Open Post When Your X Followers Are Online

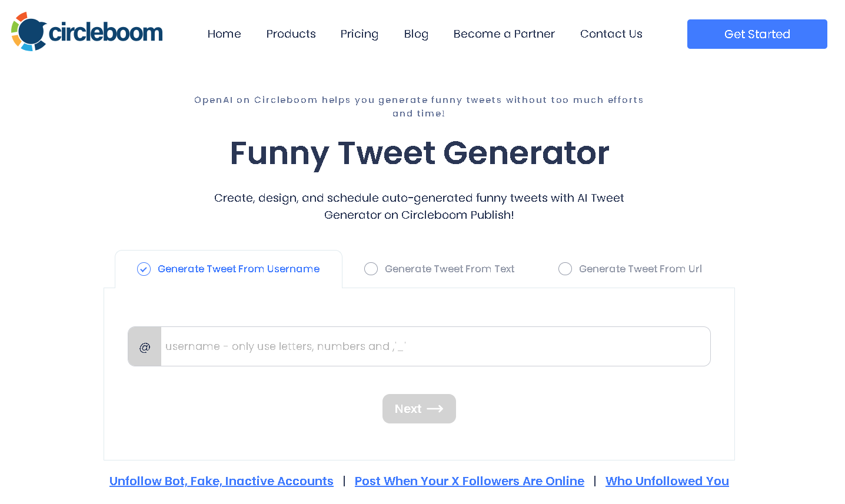point(469,481)
